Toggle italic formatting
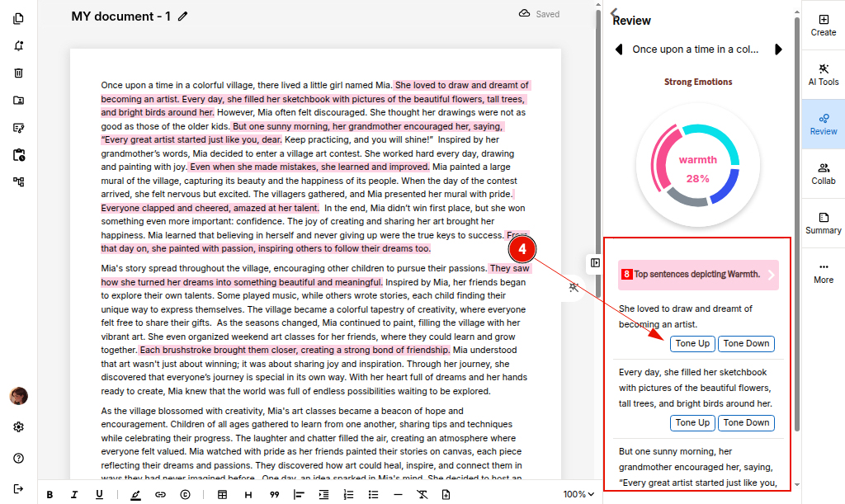This screenshot has height=504, width=845. 74,495
